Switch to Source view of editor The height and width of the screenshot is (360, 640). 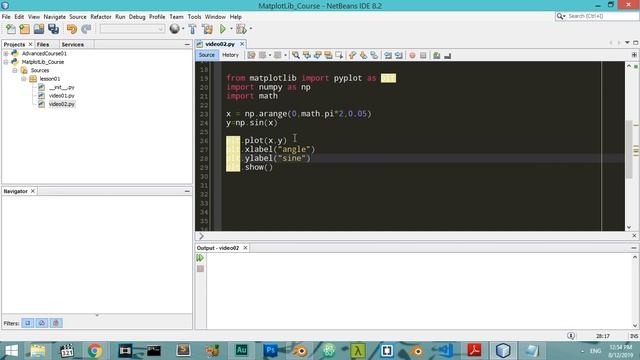pos(207,55)
